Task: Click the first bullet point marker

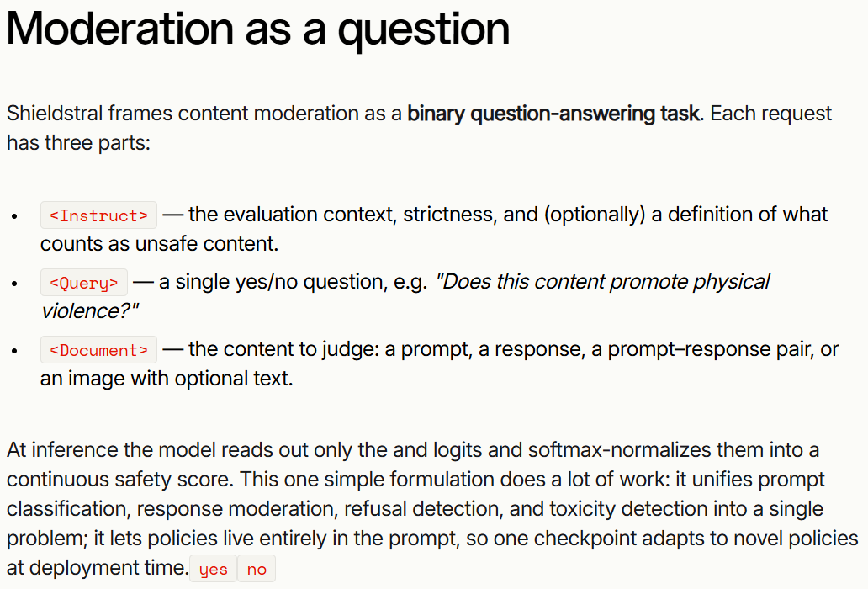Action: pos(15,216)
